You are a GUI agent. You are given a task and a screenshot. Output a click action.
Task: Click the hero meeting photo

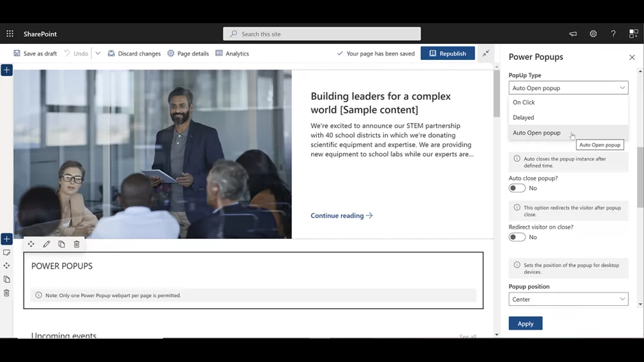(x=153, y=154)
